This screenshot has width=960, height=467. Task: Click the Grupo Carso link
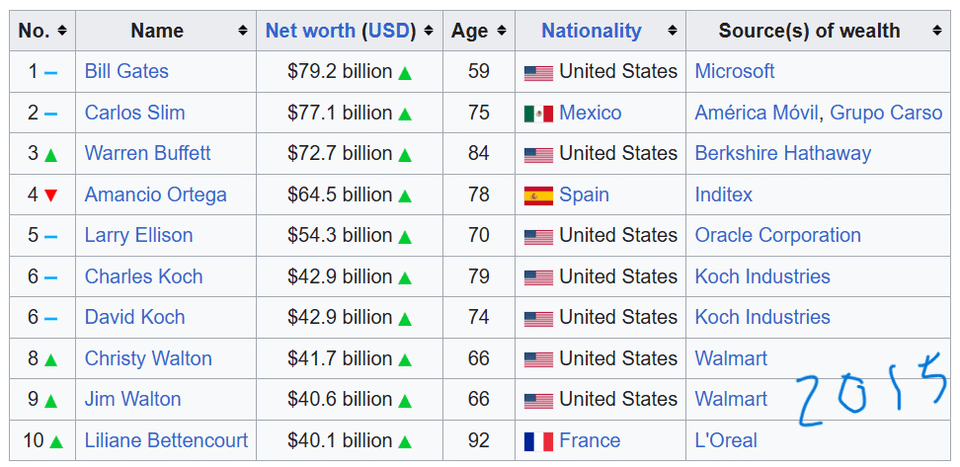click(x=886, y=113)
